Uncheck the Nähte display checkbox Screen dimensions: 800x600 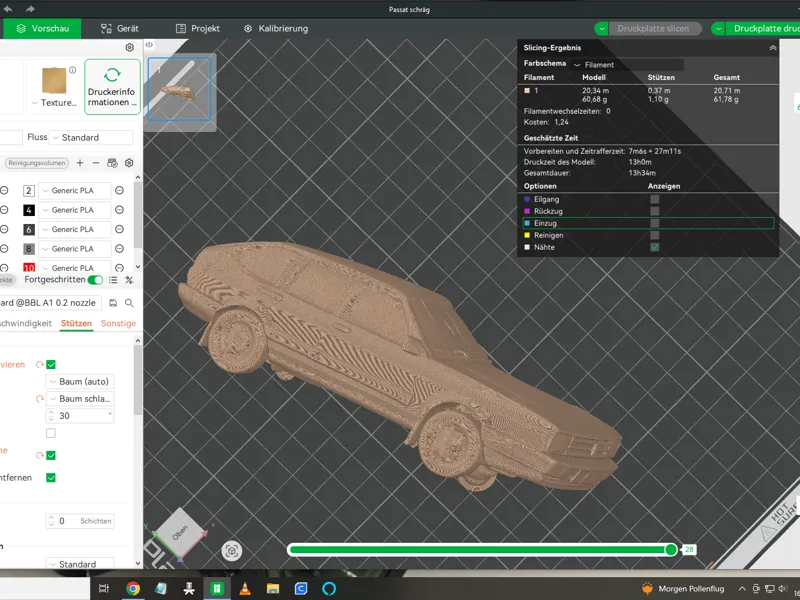(x=655, y=247)
